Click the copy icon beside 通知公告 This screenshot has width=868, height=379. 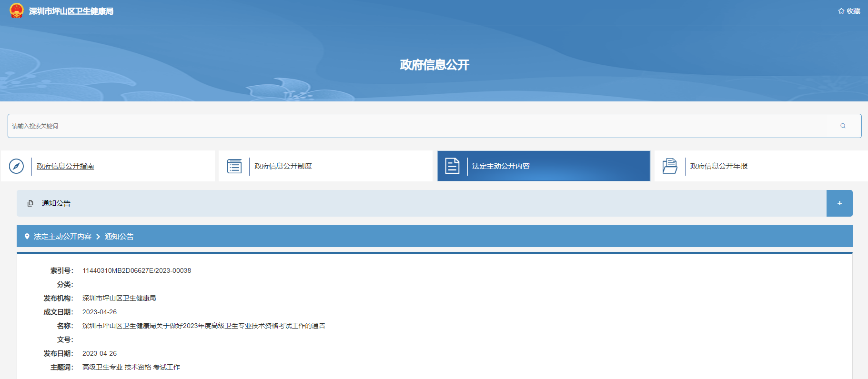[x=30, y=203]
